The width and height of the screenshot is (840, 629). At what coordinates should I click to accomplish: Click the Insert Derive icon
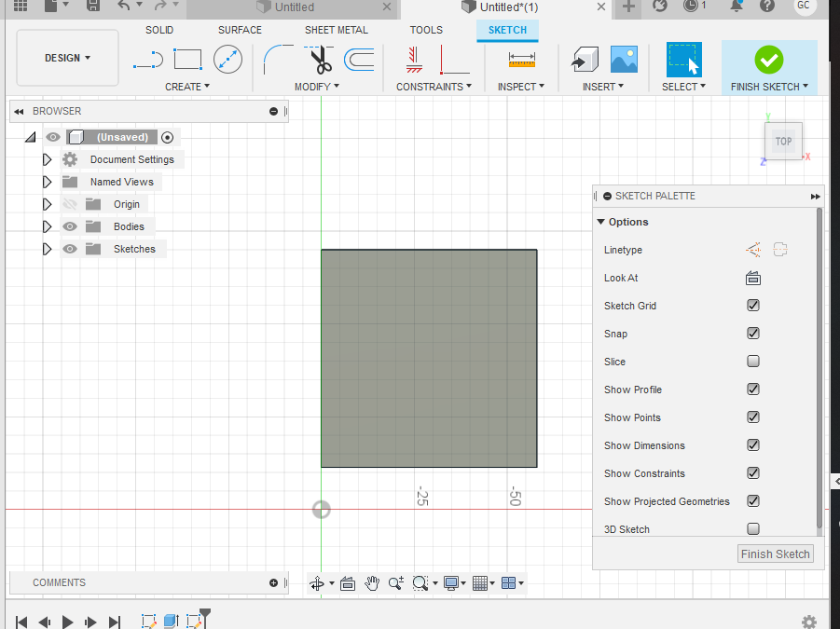point(585,59)
